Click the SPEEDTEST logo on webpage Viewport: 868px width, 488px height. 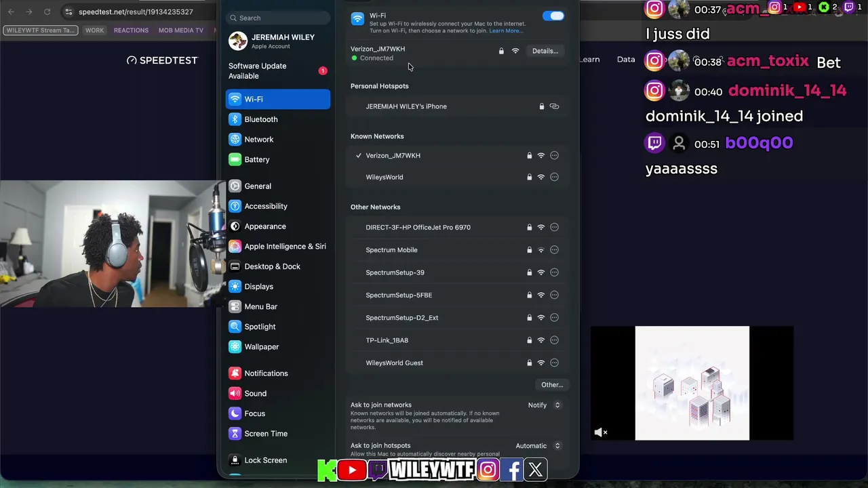pos(162,60)
